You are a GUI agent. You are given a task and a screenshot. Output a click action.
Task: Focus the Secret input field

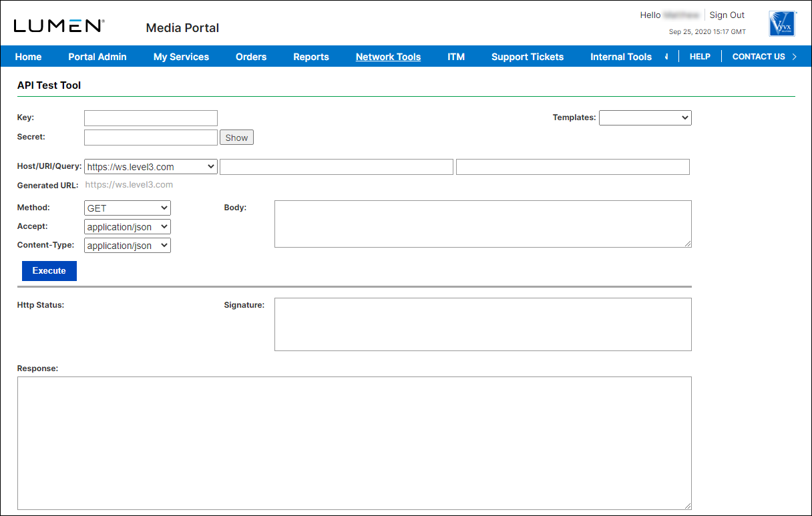[x=151, y=138]
